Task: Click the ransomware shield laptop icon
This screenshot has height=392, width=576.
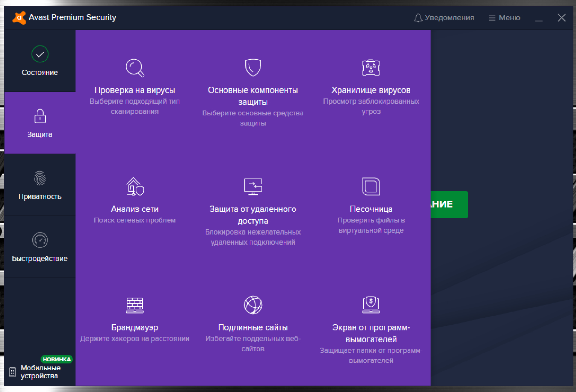Action: [x=371, y=305]
